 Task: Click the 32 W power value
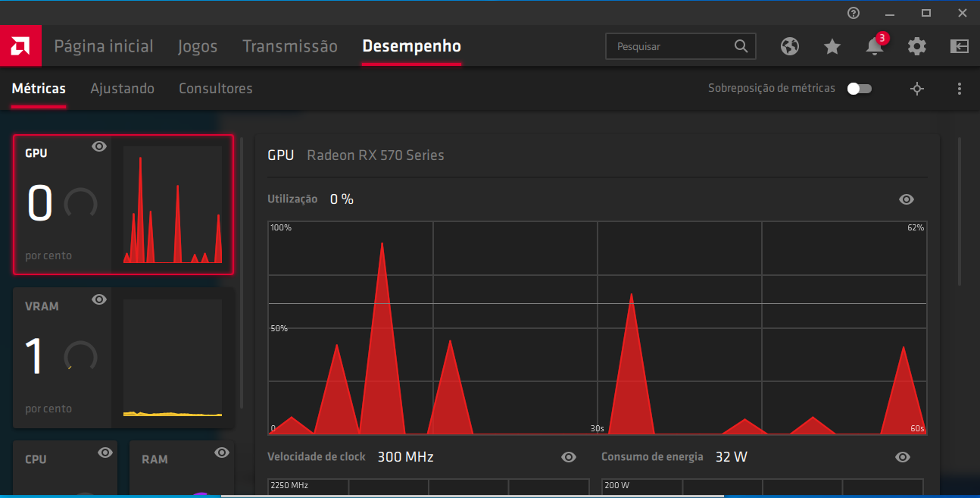(x=732, y=457)
